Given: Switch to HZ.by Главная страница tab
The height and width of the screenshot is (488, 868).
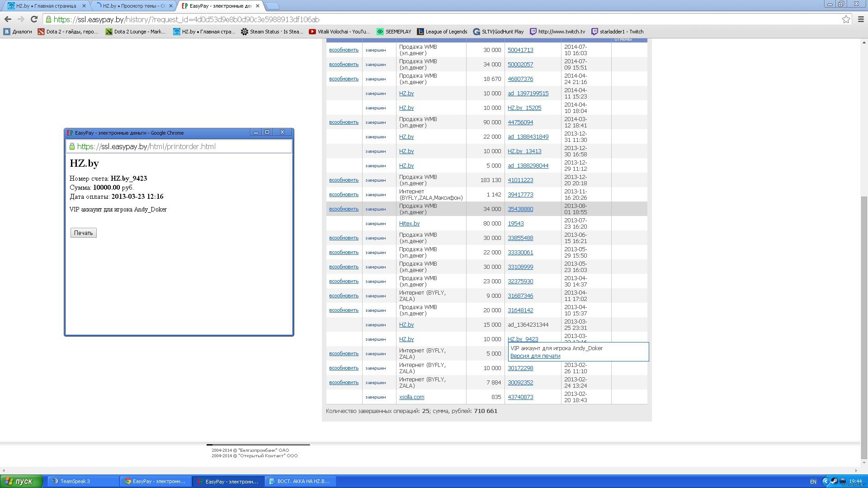Looking at the screenshot, I should pos(45,6).
